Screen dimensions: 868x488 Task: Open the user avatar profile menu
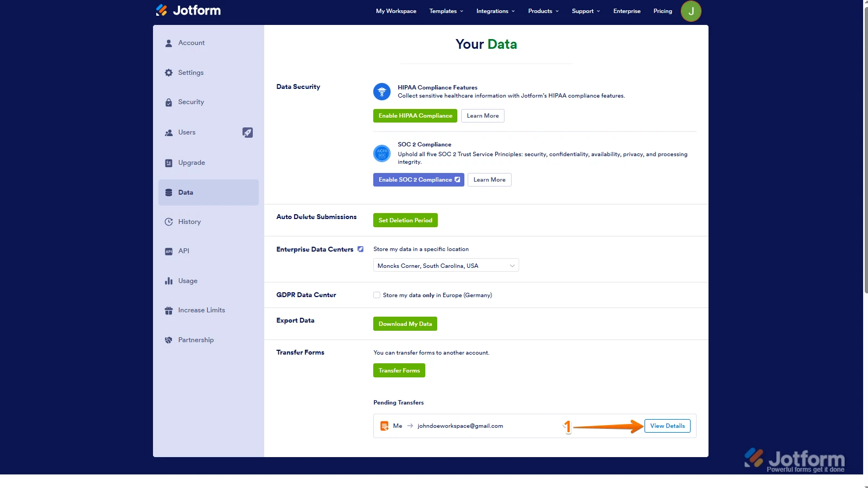(x=691, y=11)
